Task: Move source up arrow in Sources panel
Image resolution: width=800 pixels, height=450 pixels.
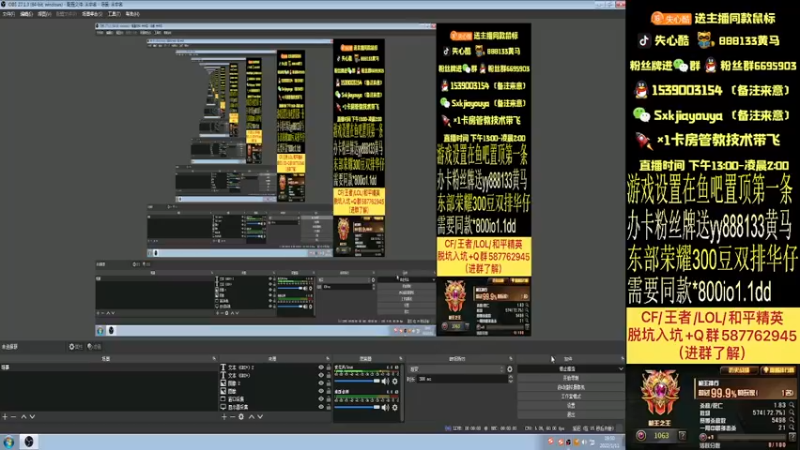Action: click(251, 417)
